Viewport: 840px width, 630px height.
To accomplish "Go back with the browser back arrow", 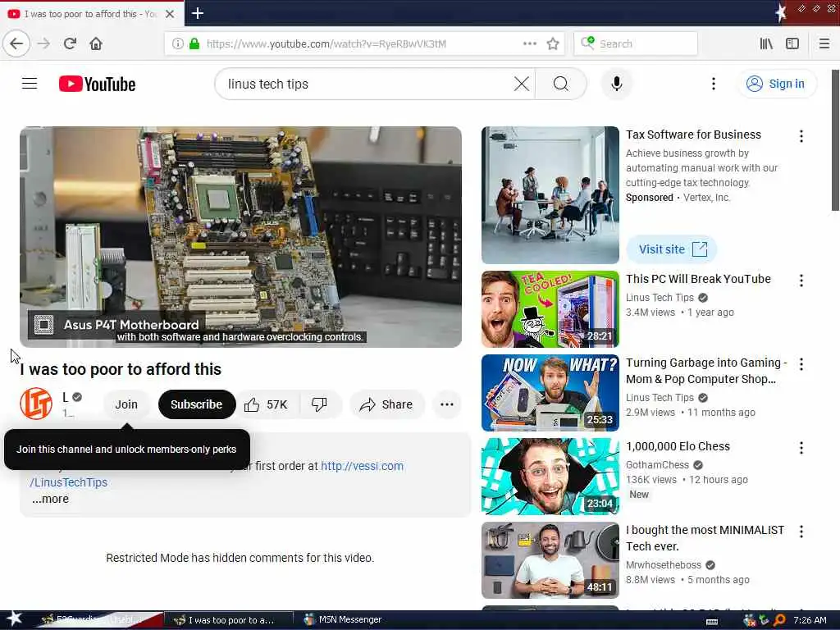I will [x=16, y=43].
